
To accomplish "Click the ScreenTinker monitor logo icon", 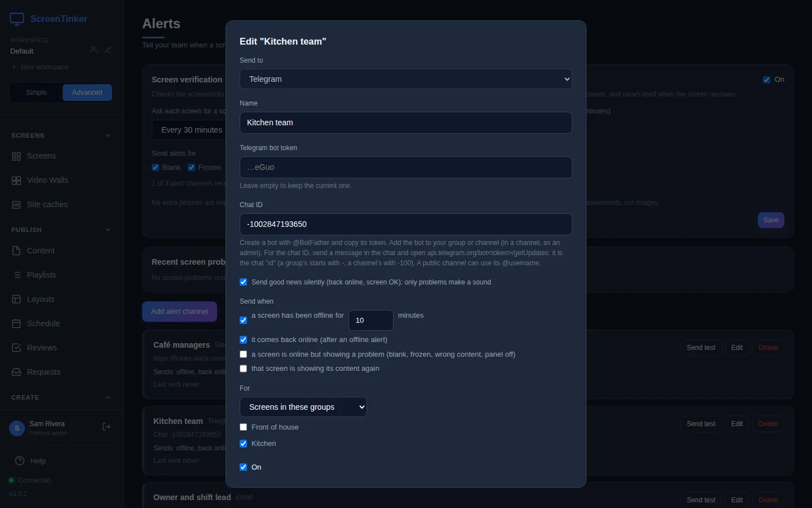I will 17,19.
